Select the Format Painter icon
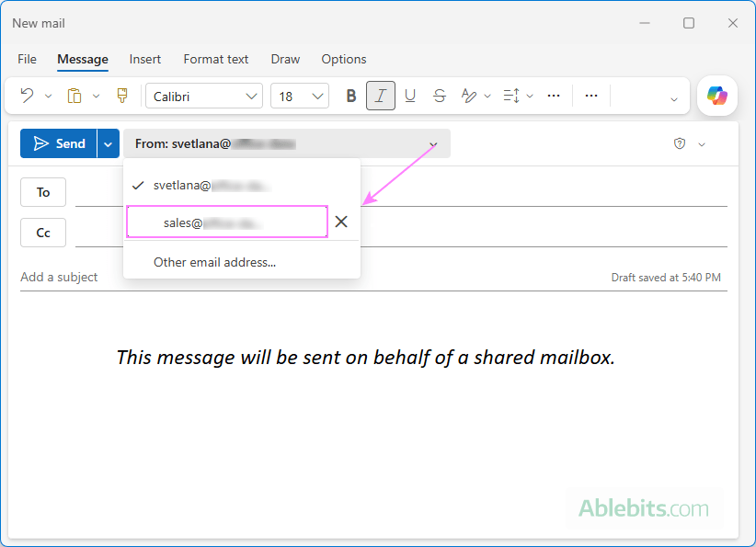Viewport: 756px width, 547px height. (x=122, y=96)
